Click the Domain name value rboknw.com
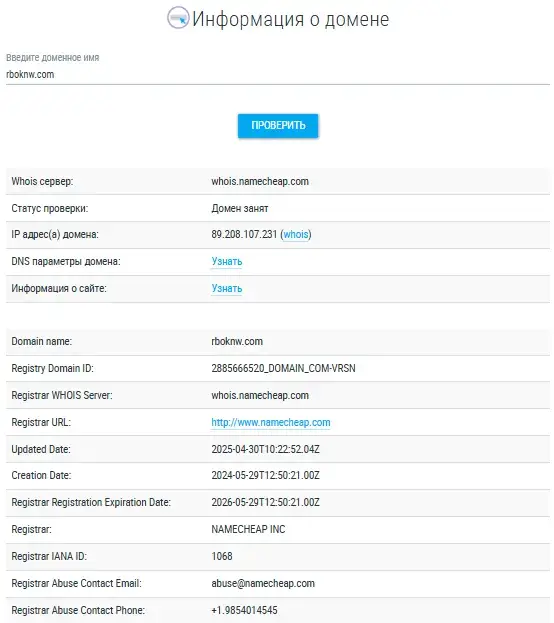554x623 pixels. coord(237,341)
